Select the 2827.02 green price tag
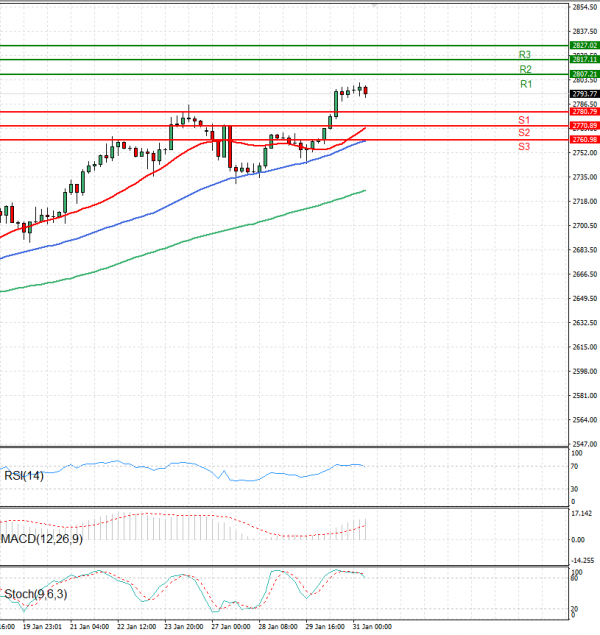The image size is (600, 635). coord(584,45)
